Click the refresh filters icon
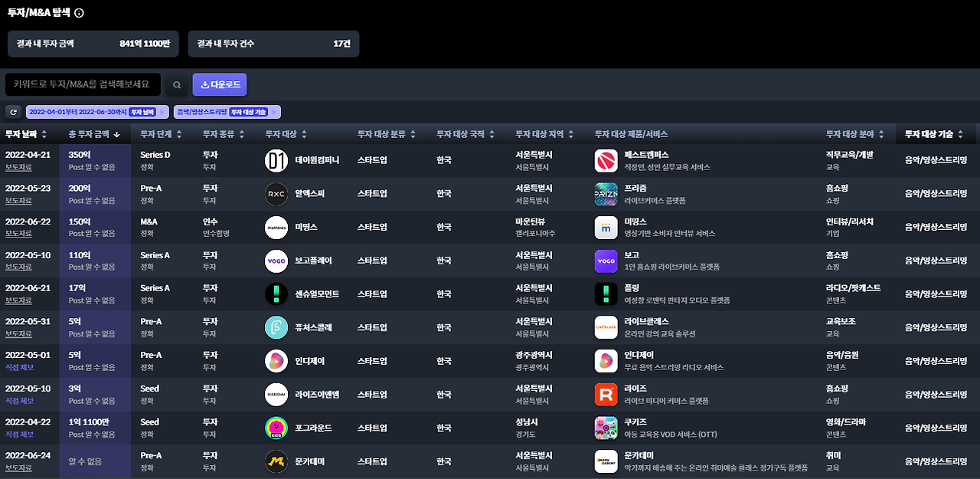Viewport: 980px width, 479px height. pos(13,112)
